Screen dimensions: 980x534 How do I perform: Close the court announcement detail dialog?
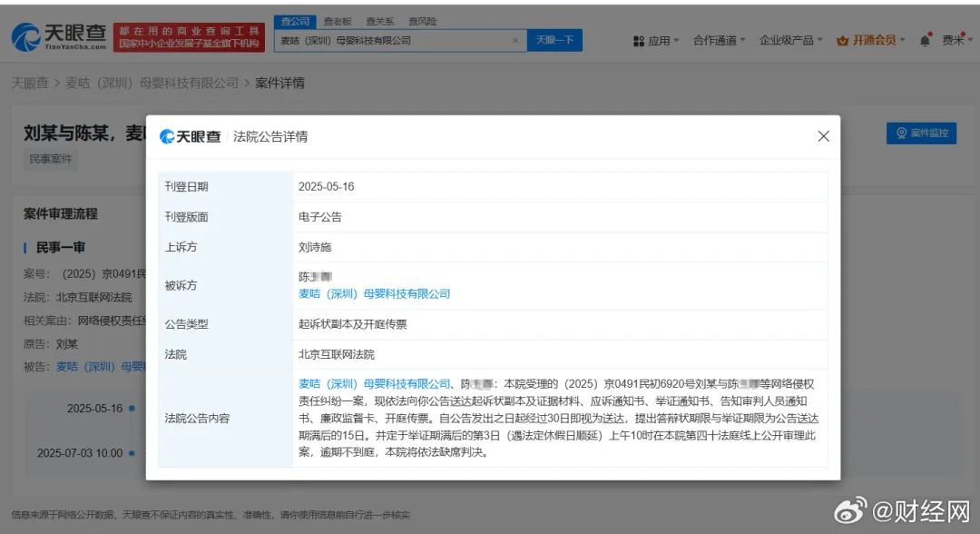click(823, 136)
